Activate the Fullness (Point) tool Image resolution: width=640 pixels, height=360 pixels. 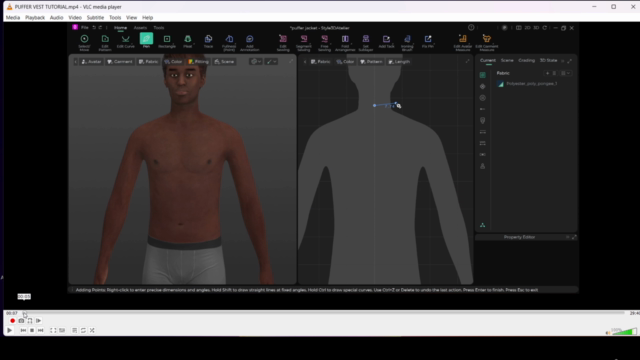[x=229, y=42]
